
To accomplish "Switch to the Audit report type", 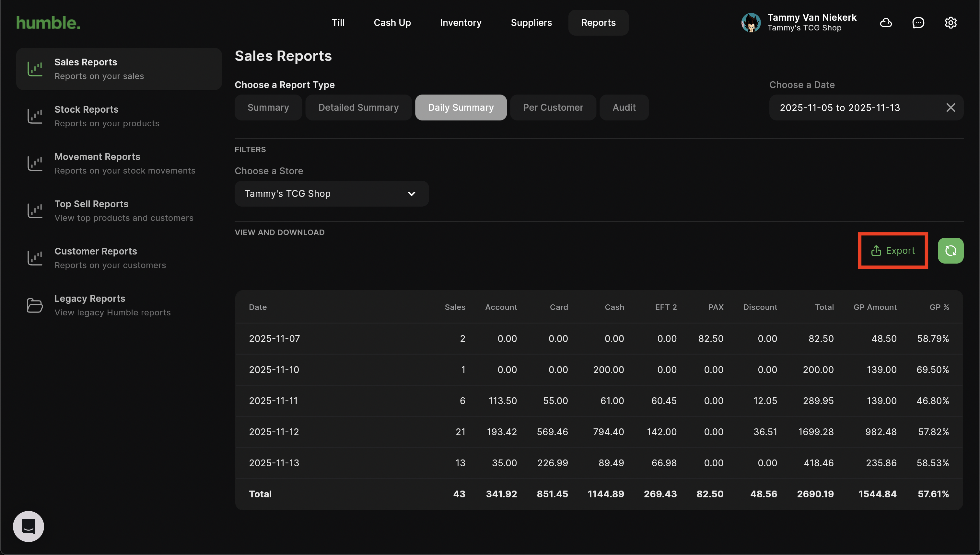I will click(x=624, y=108).
